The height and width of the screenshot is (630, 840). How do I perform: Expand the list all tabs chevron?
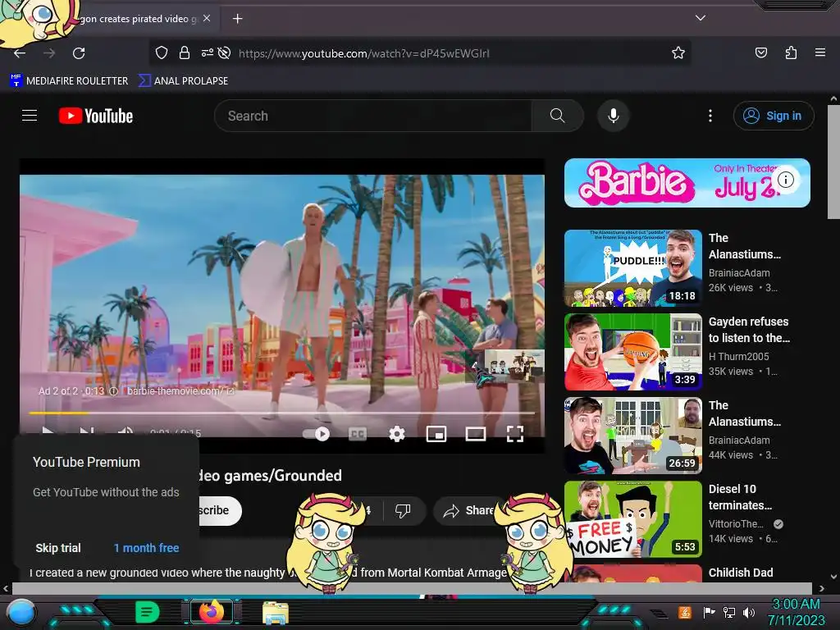point(700,18)
